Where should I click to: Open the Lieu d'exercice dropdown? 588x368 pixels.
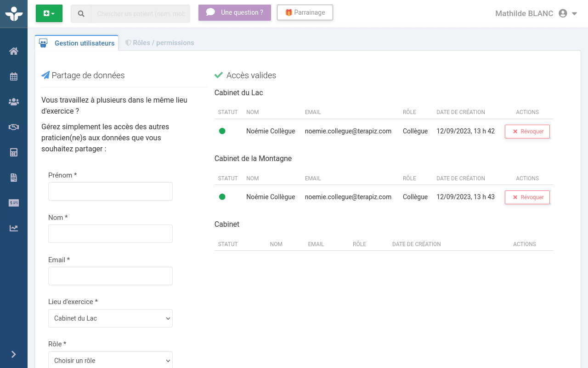coord(110,318)
